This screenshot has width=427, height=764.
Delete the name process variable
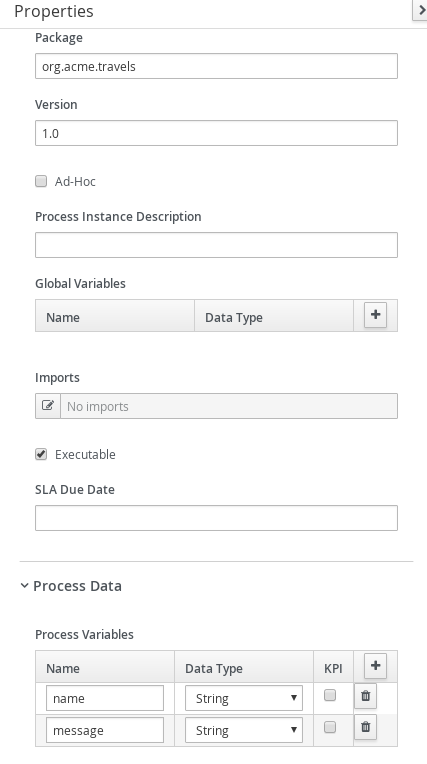tap(365, 696)
